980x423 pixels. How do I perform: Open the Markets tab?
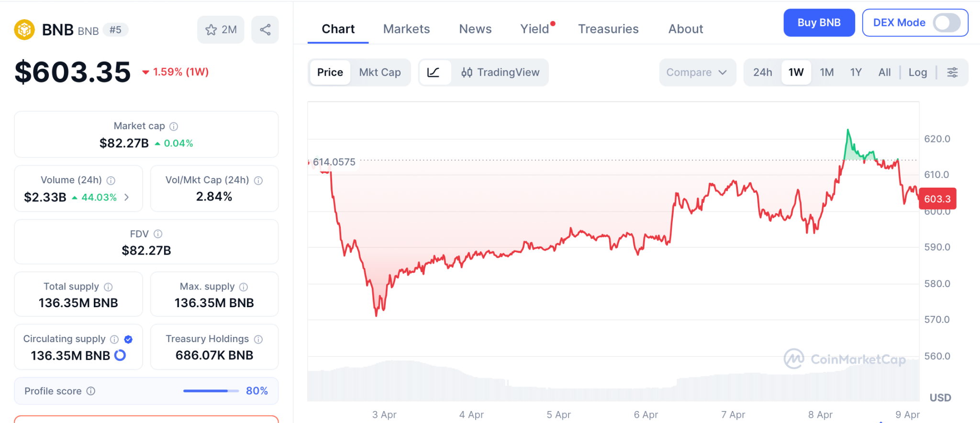pos(406,29)
